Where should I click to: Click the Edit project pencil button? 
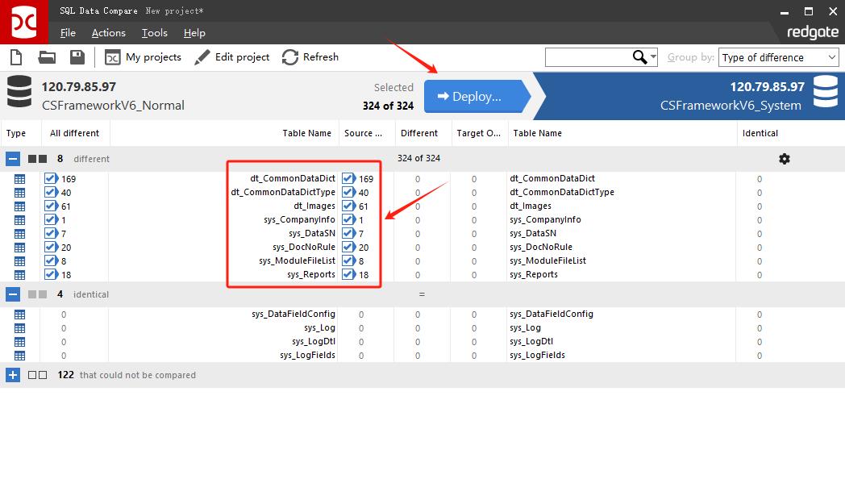(232, 57)
